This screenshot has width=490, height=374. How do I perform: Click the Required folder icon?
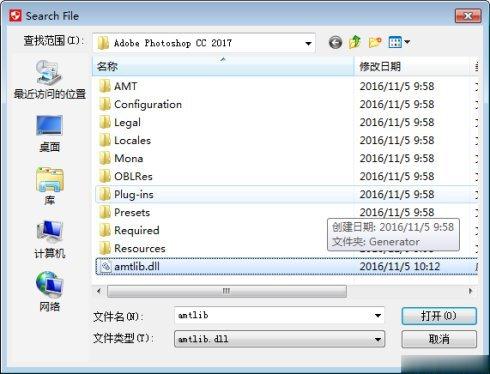click(x=105, y=230)
